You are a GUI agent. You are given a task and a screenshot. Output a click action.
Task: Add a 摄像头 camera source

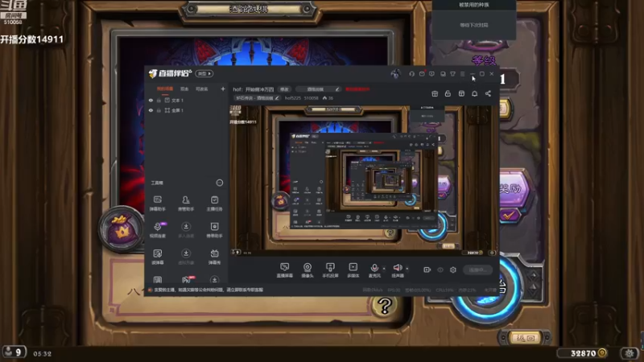tap(308, 270)
